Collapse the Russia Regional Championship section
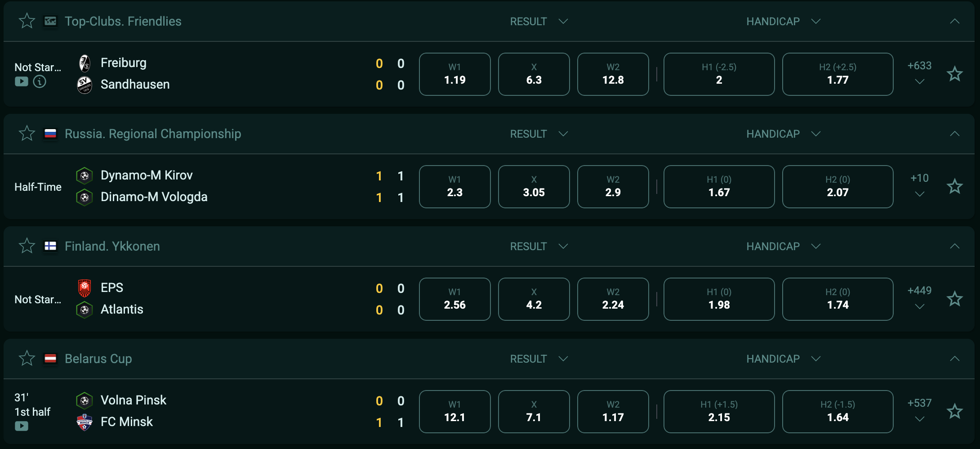 [954, 134]
